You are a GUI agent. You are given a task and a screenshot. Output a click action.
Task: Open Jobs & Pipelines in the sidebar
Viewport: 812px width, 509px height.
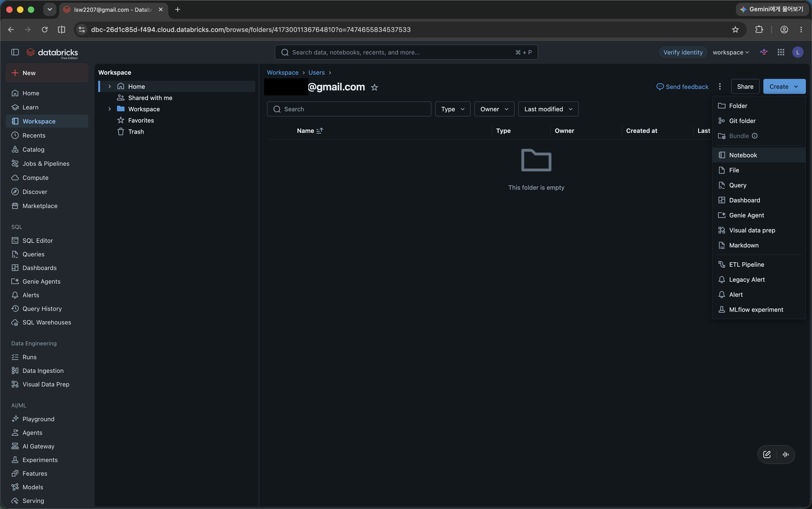pyautogui.click(x=47, y=164)
